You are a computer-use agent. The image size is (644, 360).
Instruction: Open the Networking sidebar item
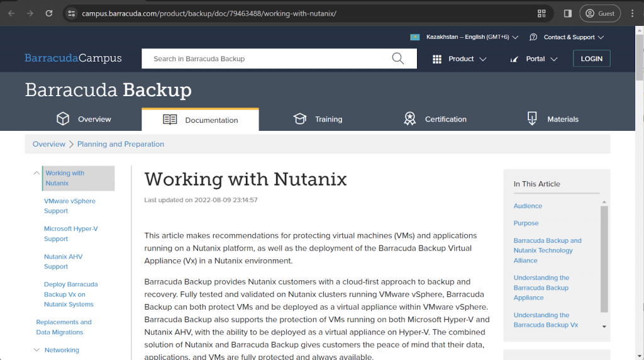tap(62, 350)
